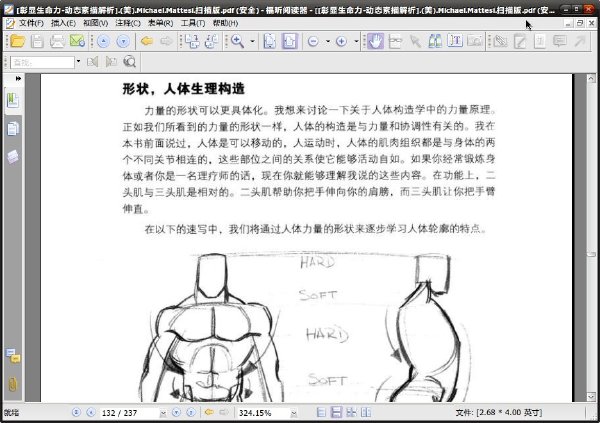Screen dimensions: 600x423
Task: Open a file with the folder icon
Action: [x=18, y=41]
